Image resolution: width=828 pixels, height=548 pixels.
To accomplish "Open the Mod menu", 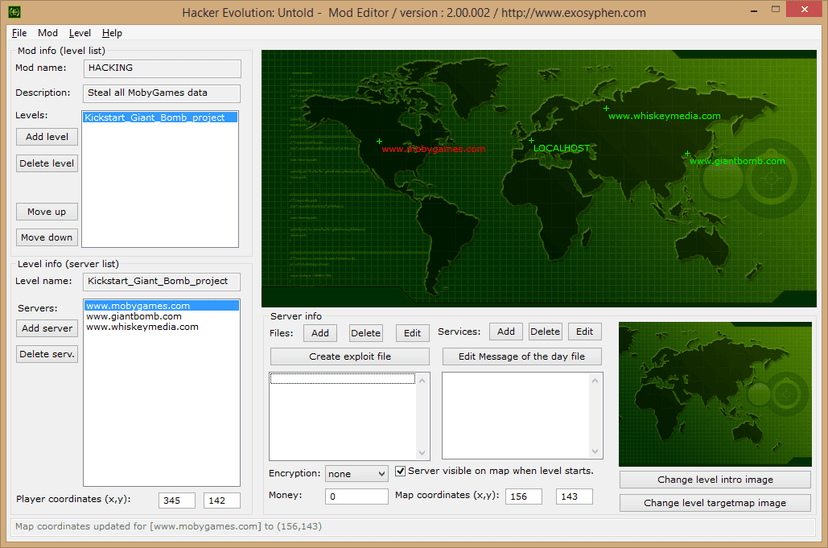I will click(48, 33).
